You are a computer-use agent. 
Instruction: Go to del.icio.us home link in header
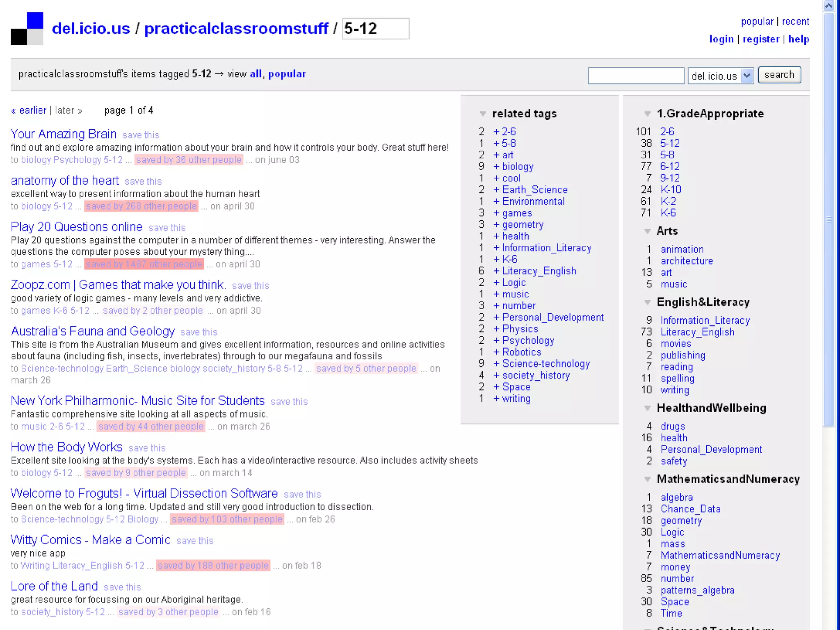(x=91, y=28)
